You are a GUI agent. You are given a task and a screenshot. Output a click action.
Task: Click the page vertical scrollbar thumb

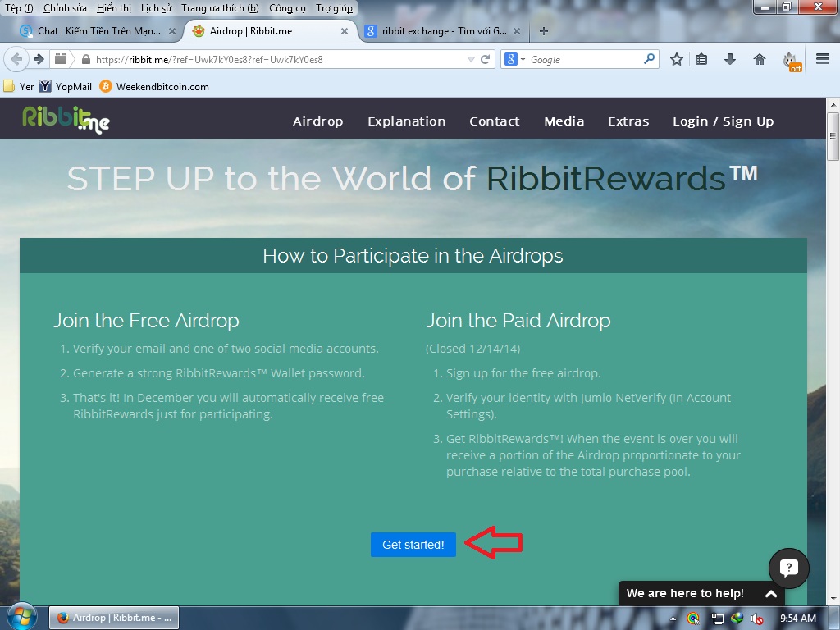click(x=833, y=137)
